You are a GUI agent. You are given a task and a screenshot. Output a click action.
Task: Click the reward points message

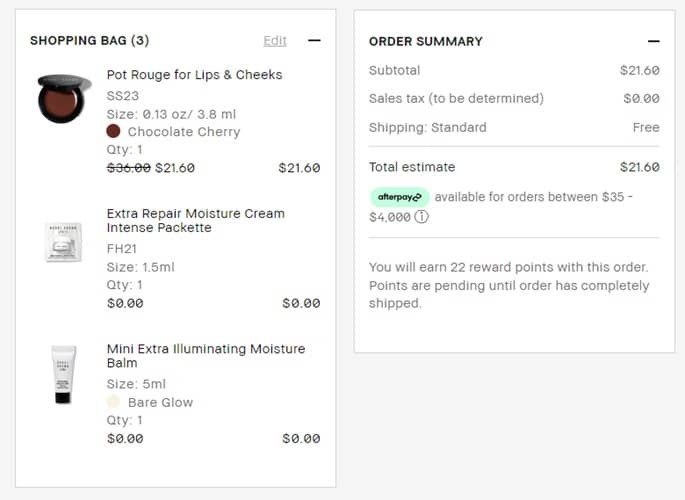(508, 285)
